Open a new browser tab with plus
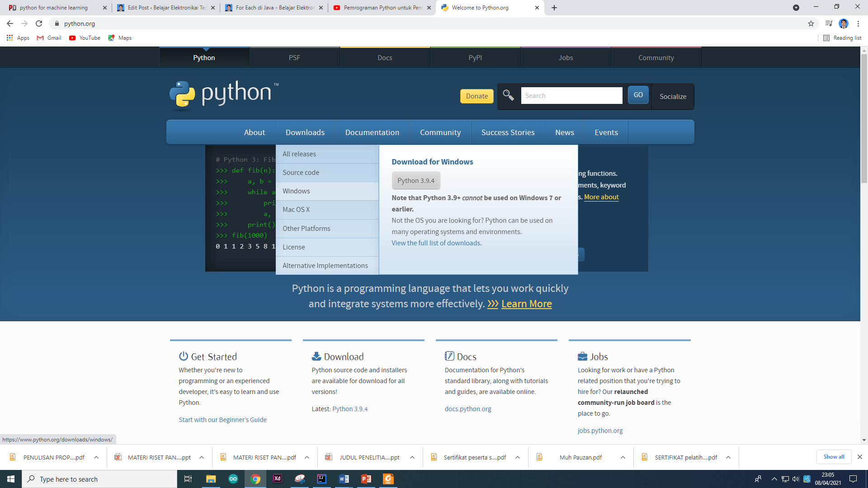Image resolution: width=868 pixels, height=488 pixels. (x=554, y=8)
